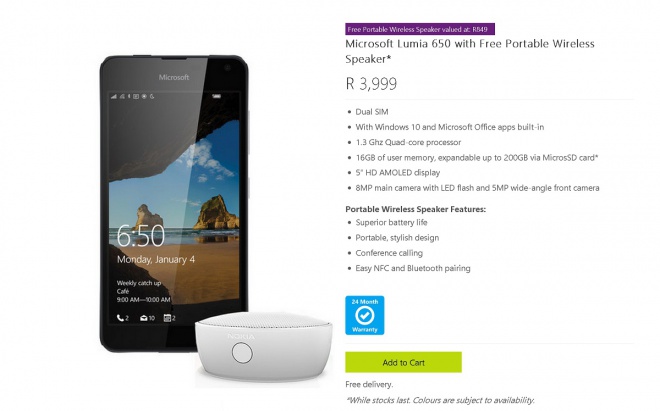Image resolution: width=660 pixels, height=411 pixels.
Task: Click the purple Free Portable Wireless Speaker banner
Action: (420, 29)
